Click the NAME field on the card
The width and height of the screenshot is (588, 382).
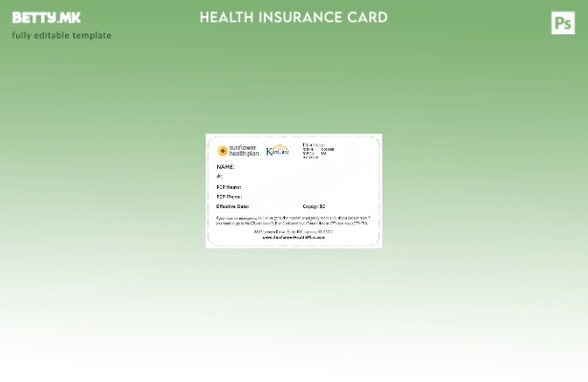click(226, 167)
